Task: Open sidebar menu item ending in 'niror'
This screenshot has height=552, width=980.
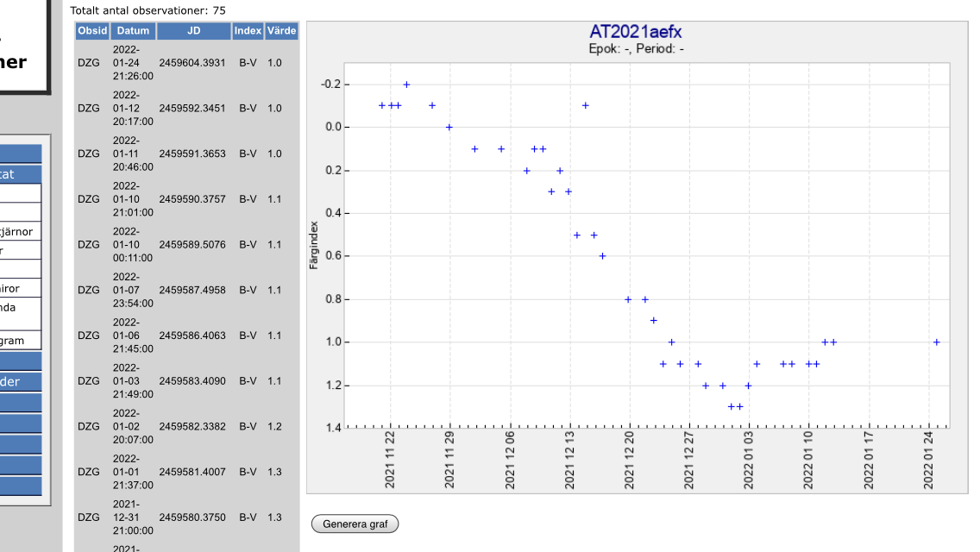Action: (x=19, y=289)
